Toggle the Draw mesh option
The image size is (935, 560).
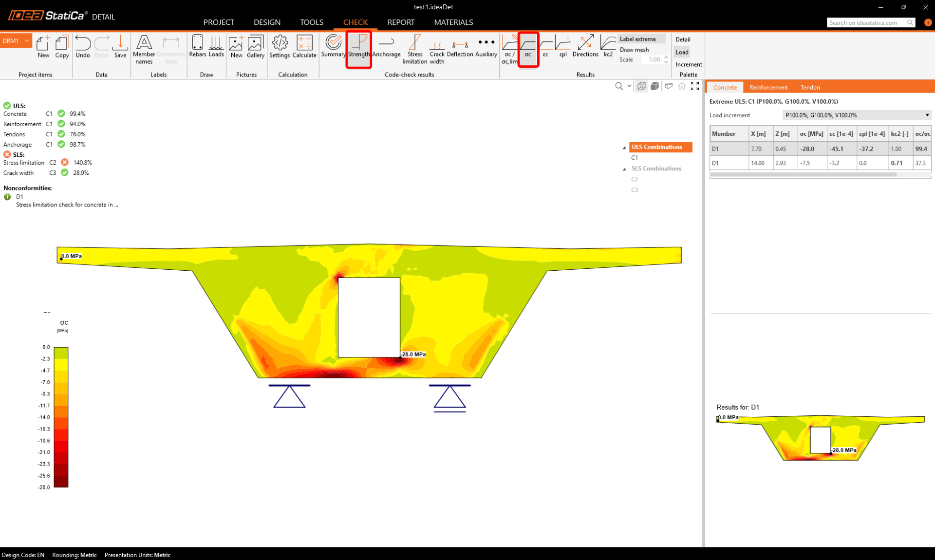pos(634,50)
